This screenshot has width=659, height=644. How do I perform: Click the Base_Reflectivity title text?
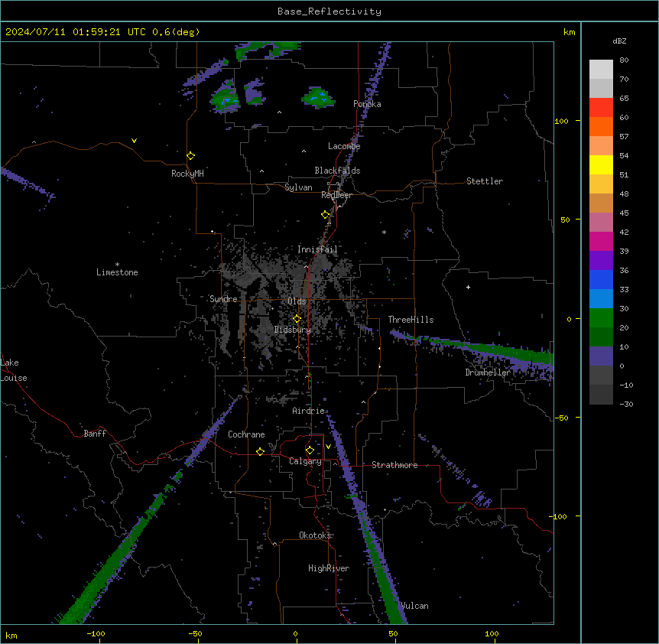(329, 11)
